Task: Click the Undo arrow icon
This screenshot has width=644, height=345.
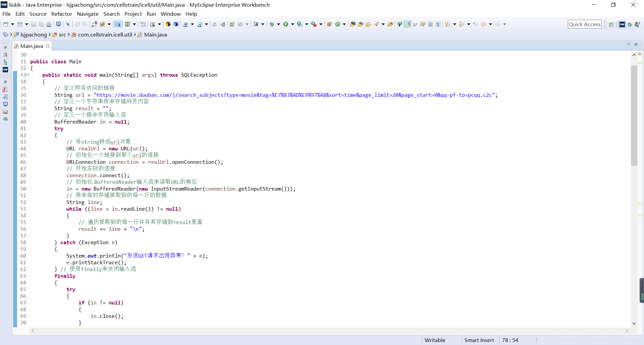Action: pos(77,24)
